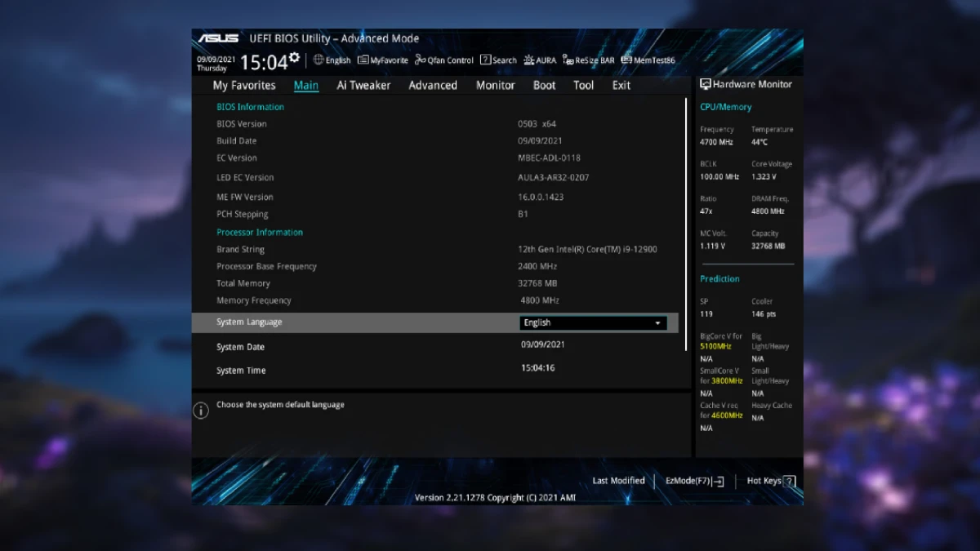The image size is (980, 551).
Task: Click the MC Volt 1.119 V reading
Action: 712,246
